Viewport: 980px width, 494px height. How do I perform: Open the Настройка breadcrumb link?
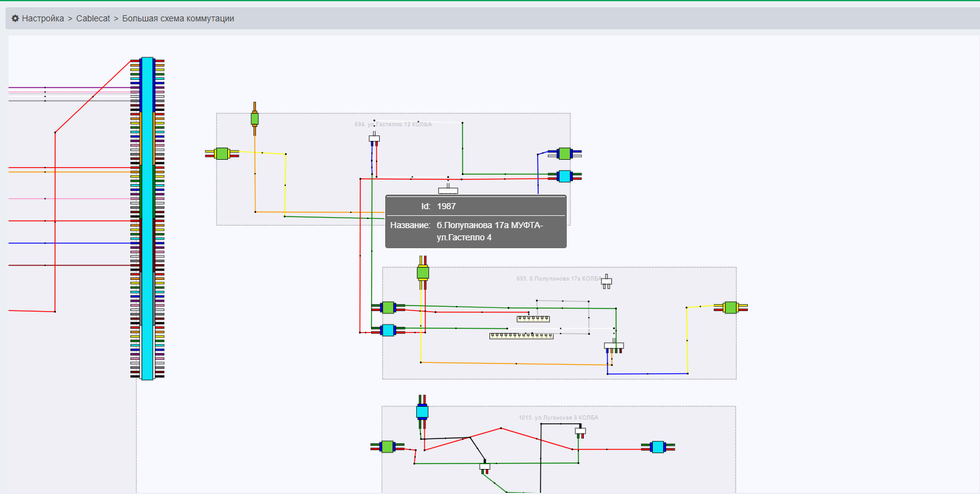pos(43,18)
